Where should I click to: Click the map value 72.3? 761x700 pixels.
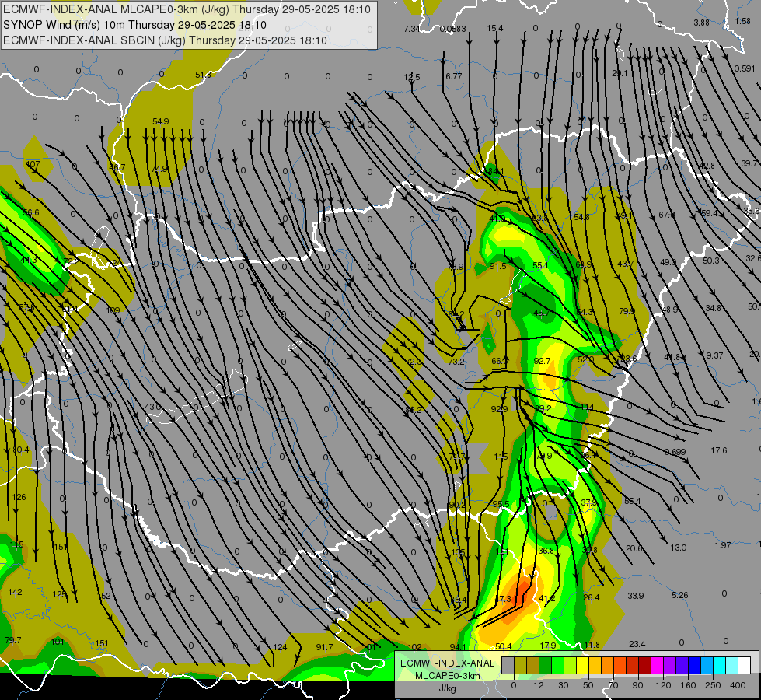click(x=414, y=362)
